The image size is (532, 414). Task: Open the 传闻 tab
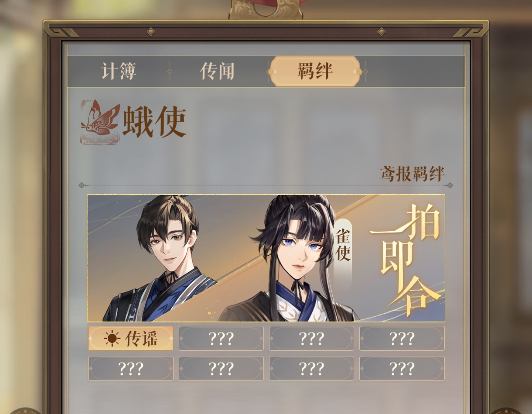217,71
